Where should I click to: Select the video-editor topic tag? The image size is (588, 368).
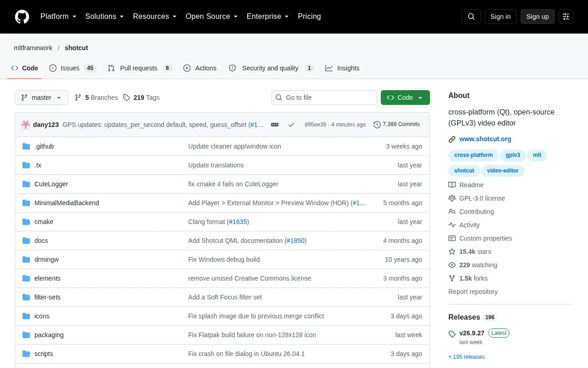point(503,171)
